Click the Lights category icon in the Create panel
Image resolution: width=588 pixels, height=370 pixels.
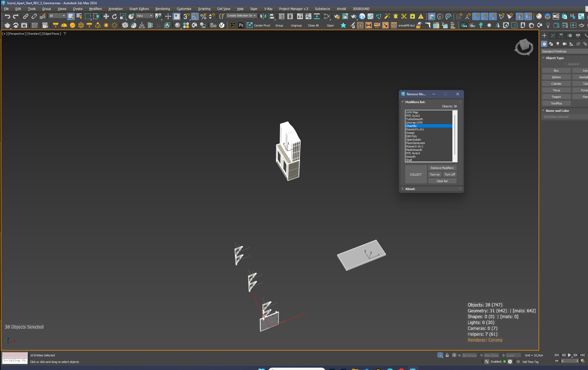pyautogui.click(x=558, y=44)
